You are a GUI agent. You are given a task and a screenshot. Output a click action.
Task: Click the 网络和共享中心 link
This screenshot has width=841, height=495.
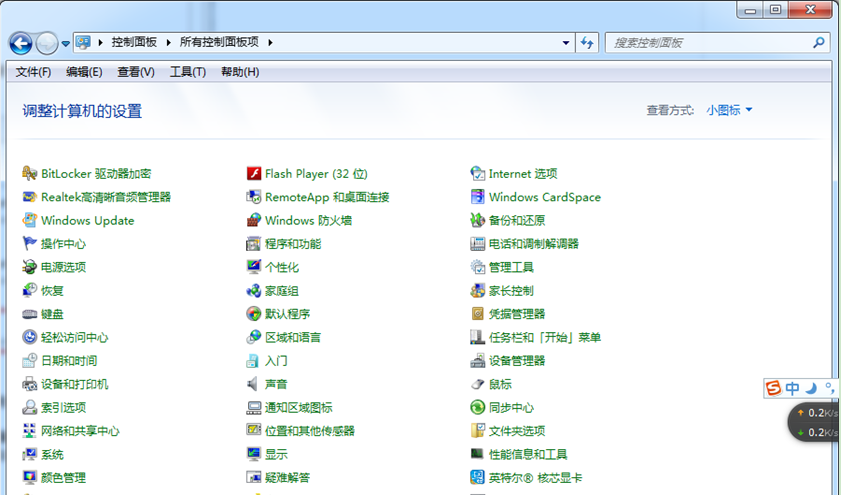(x=80, y=431)
